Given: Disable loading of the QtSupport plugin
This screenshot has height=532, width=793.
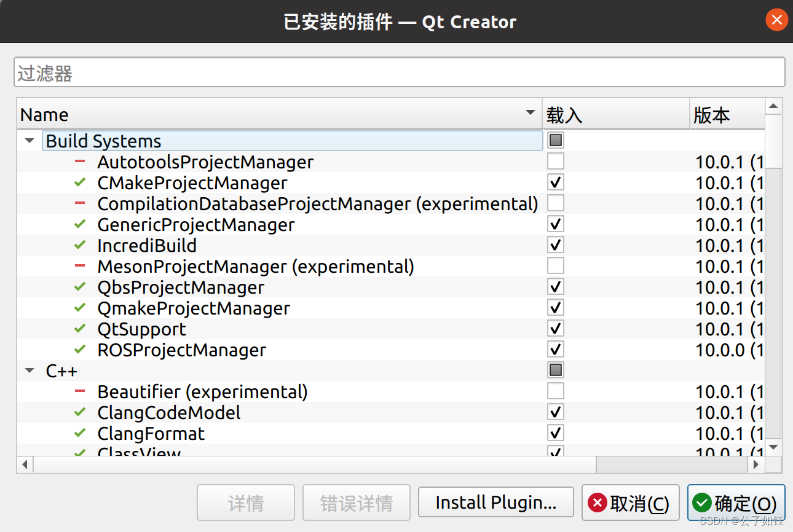Looking at the screenshot, I should (x=556, y=329).
